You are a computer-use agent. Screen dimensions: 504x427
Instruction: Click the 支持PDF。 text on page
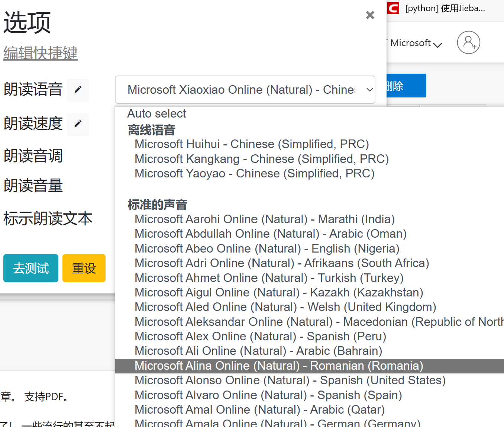coord(47,397)
